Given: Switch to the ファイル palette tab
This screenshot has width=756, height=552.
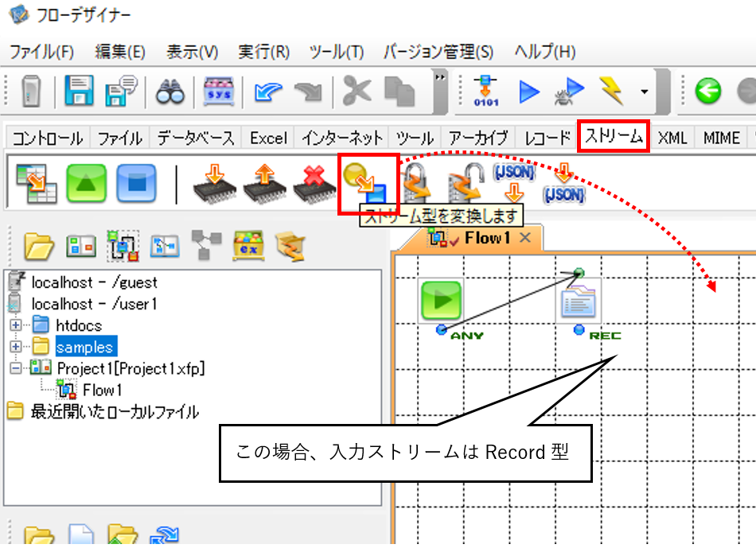Looking at the screenshot, I should (119, 138).
